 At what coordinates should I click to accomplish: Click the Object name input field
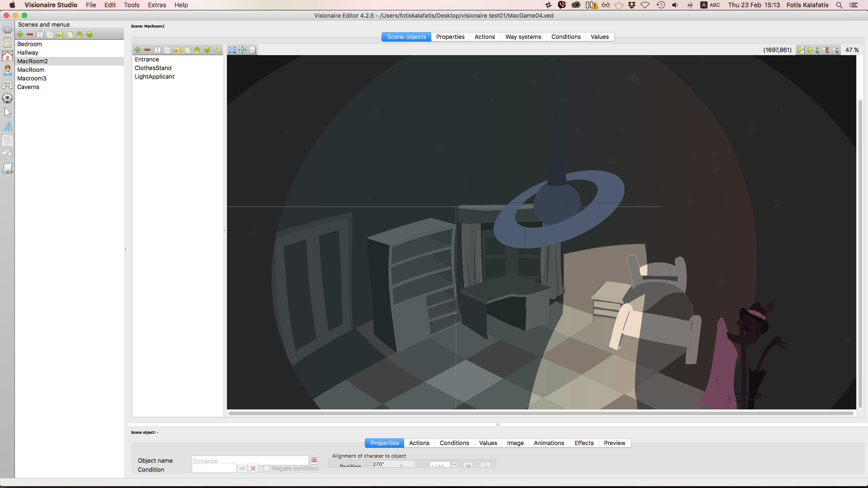[250, 461]
